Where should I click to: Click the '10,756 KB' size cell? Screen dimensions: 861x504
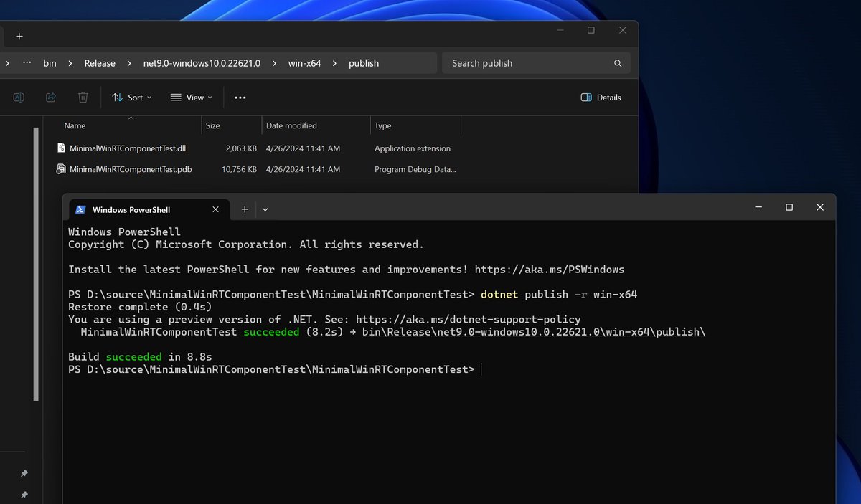[x=239, y=169]
